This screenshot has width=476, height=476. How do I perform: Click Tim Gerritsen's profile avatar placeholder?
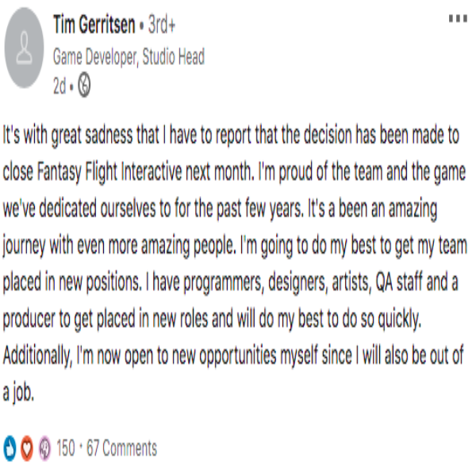[26, 43]
